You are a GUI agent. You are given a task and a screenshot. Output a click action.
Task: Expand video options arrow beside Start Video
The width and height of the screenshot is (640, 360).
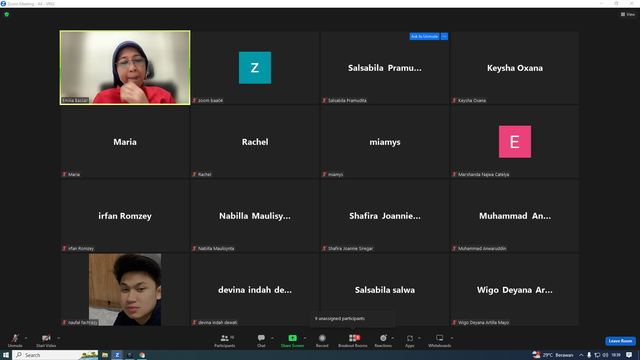(58, 338)
